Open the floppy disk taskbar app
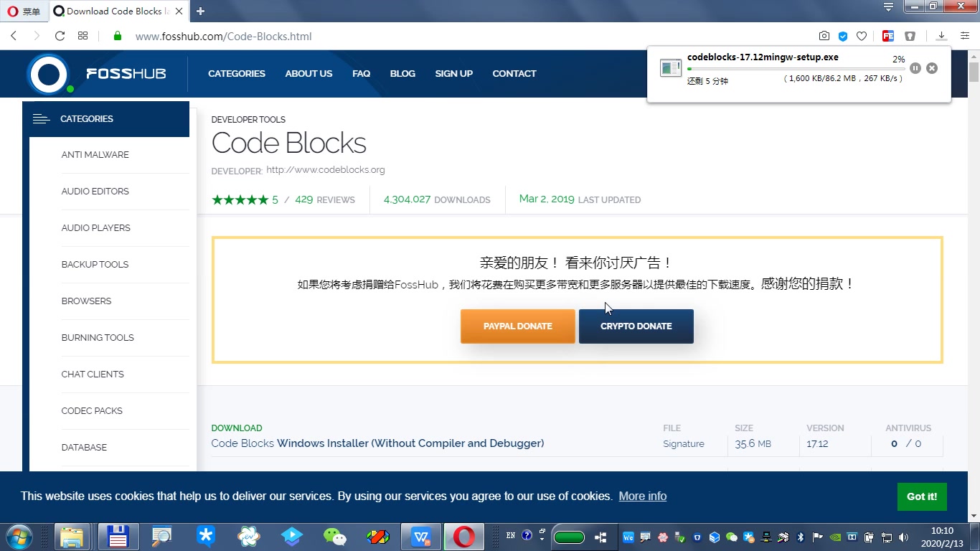This screenshot has width=980, height=551. point(118,537)
